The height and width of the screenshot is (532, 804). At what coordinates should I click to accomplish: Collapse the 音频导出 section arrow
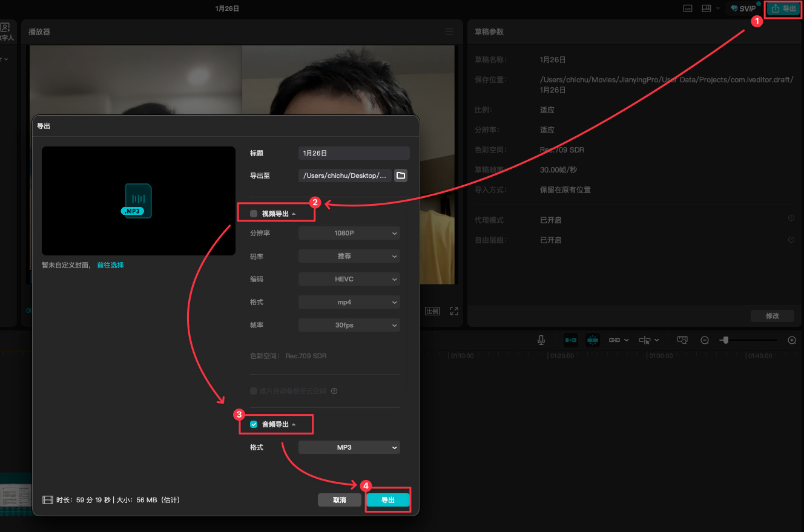click(x=294, y=425)
